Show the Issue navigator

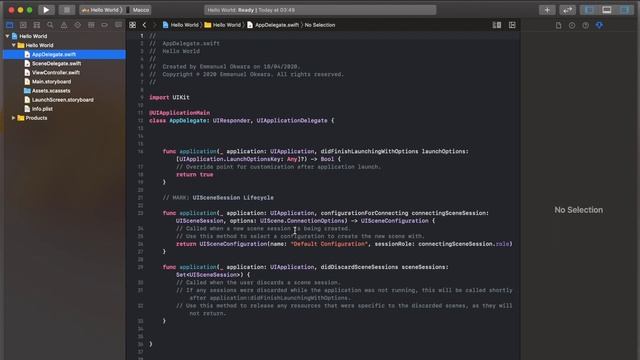[64, 25]
